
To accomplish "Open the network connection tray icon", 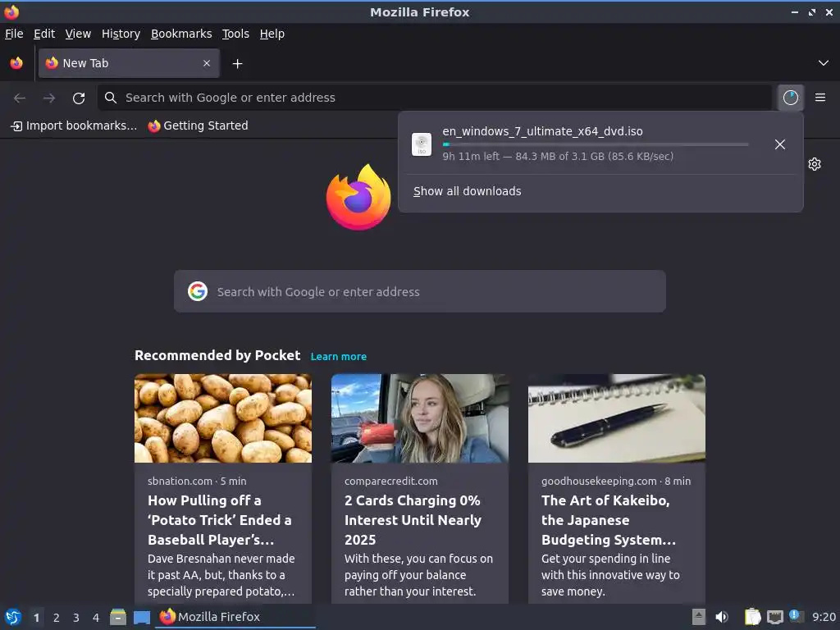I will [774, 617].
